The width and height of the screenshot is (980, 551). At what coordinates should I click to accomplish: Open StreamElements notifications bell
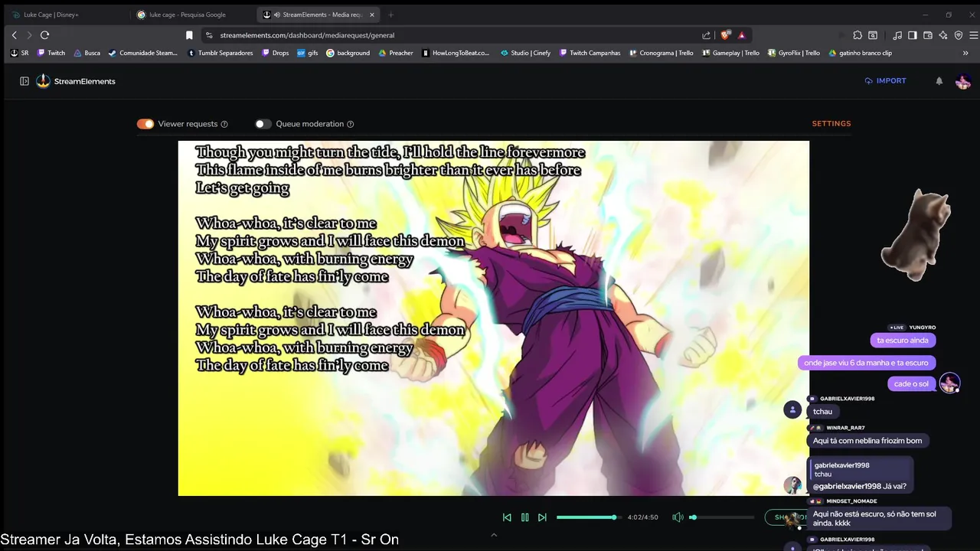click(939, 81)
